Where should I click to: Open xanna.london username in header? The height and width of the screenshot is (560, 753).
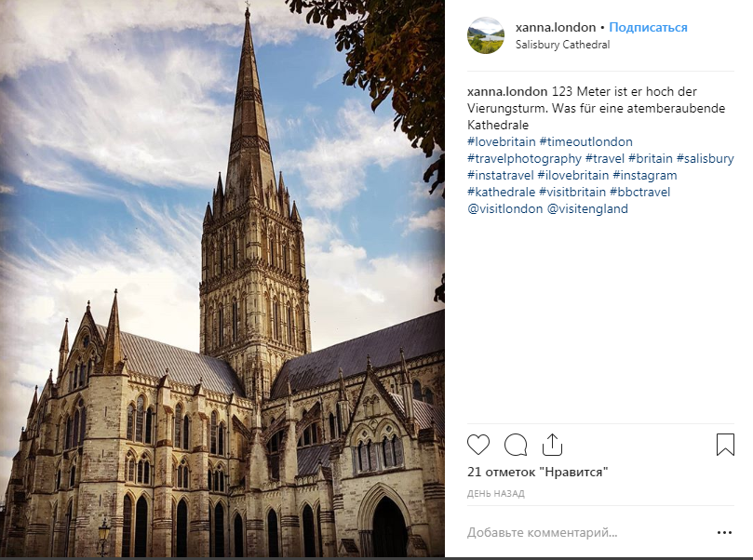pyautogui.click(x=556, y=27)
